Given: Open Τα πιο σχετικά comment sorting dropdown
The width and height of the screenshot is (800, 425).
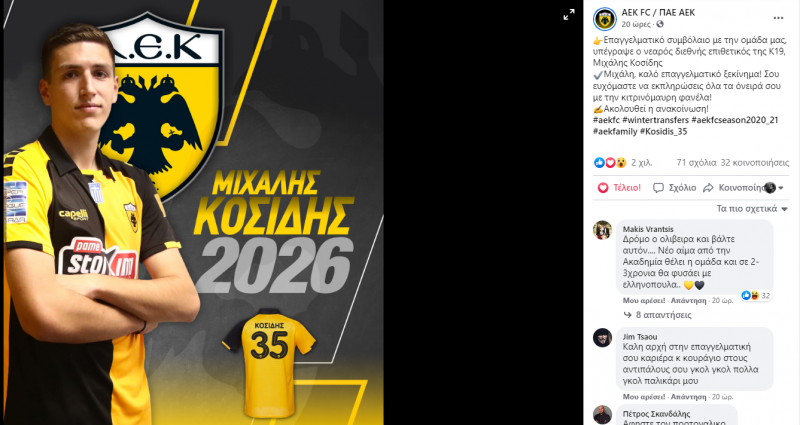Looking at the screenshot, I should [x=752, y=209].
